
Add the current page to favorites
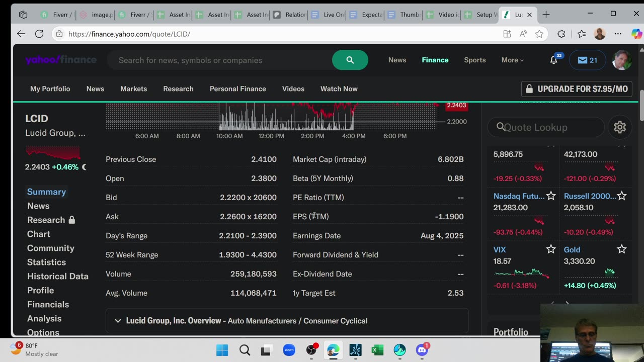(539, 34)
